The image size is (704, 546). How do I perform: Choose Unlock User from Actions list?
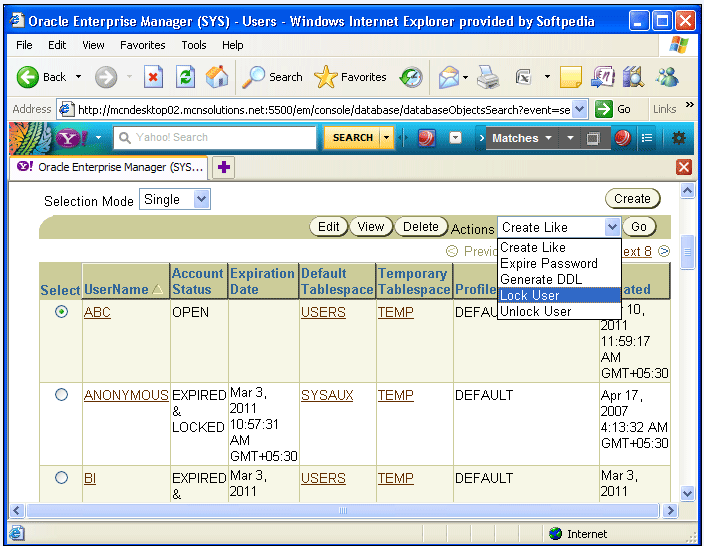click(559, 311)
